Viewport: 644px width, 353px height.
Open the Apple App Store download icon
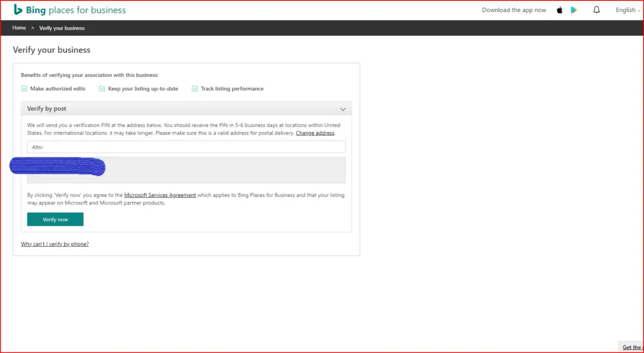pyautogui.click(x=559, y=10)
